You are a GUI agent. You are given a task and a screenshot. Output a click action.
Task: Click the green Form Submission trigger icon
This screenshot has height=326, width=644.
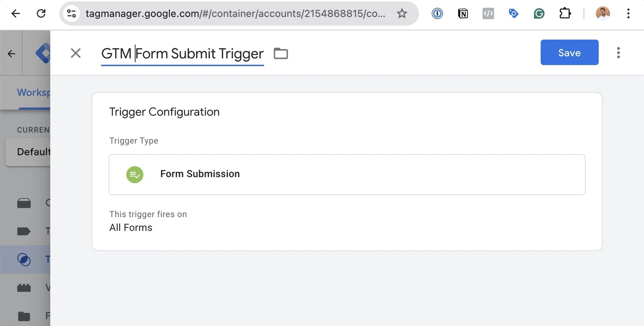tap(135, 175)
